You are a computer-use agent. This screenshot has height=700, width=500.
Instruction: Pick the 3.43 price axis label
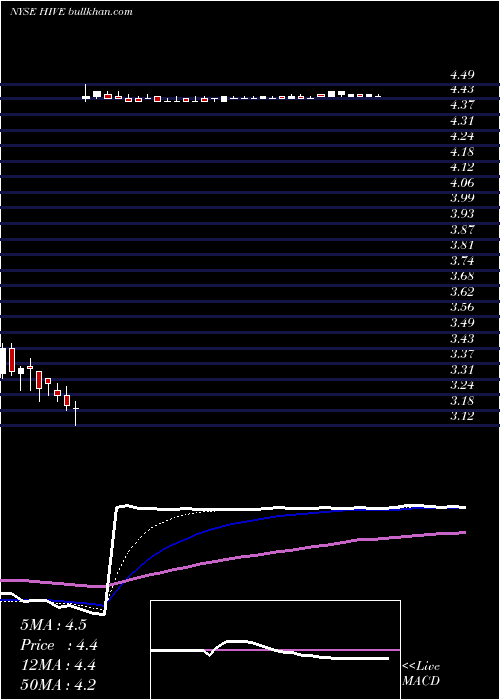click(x=462, y=338)
